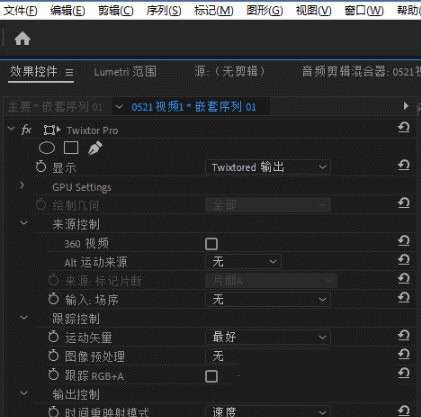Toggle stopwatch animation for 显示

tap(41, 167)
